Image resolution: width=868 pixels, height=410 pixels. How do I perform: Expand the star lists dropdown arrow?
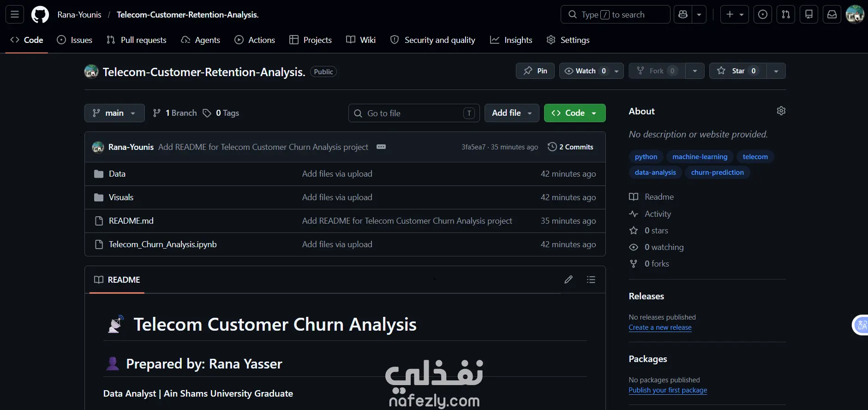(x=776, y=71)
